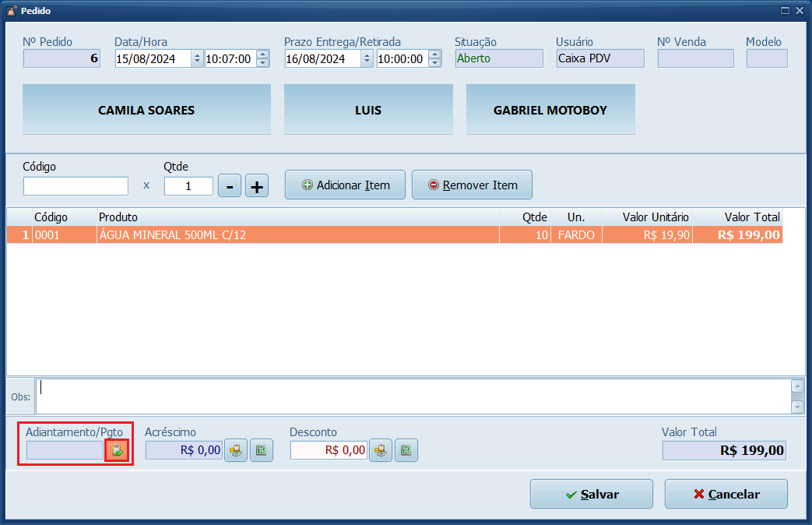This screenshot has height=525, width=812.
Task: Open the Prazo Entrega/Retirada date spinner
Action: [x=367, y=59]
